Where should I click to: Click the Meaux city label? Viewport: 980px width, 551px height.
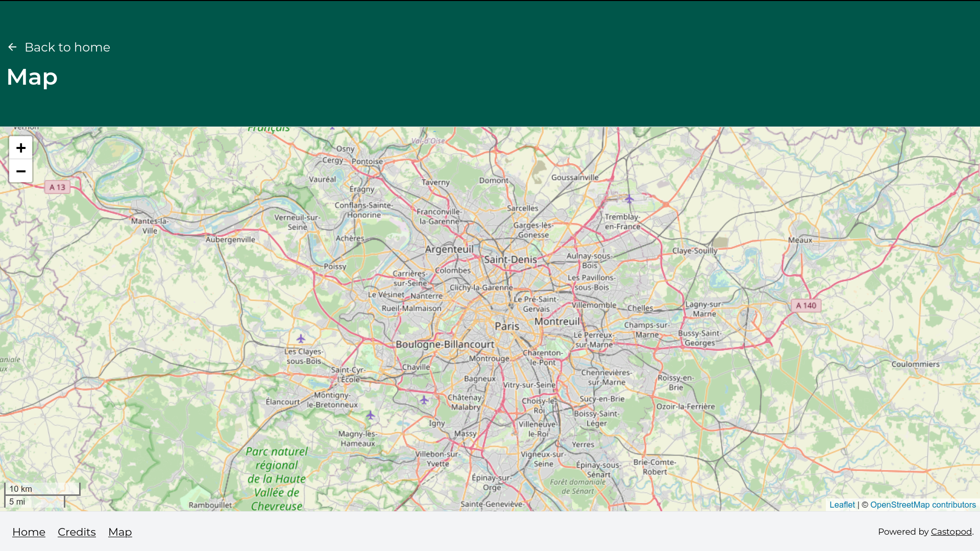(800, 240)
